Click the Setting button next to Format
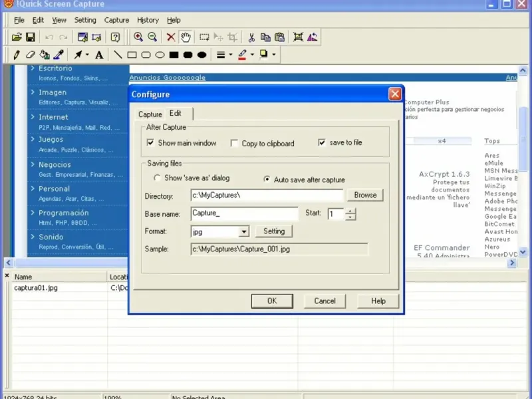Viewport: 532px width, 399px height. (274, 231)
